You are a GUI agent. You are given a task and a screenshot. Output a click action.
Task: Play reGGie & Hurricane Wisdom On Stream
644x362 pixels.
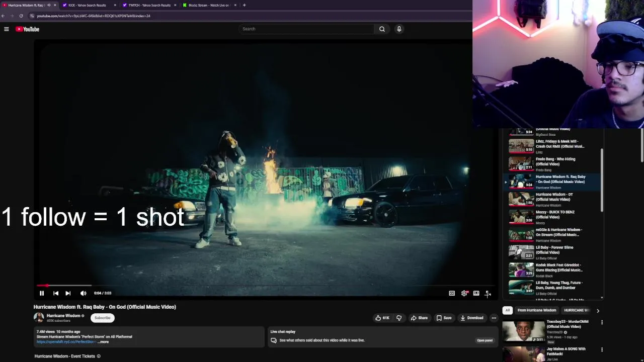pos(553,234)
